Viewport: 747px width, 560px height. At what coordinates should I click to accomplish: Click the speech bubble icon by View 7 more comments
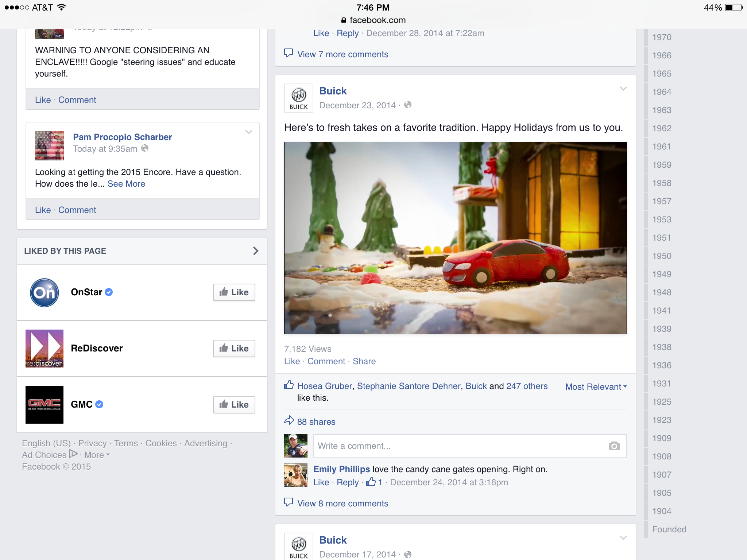[x=289, y=53]
